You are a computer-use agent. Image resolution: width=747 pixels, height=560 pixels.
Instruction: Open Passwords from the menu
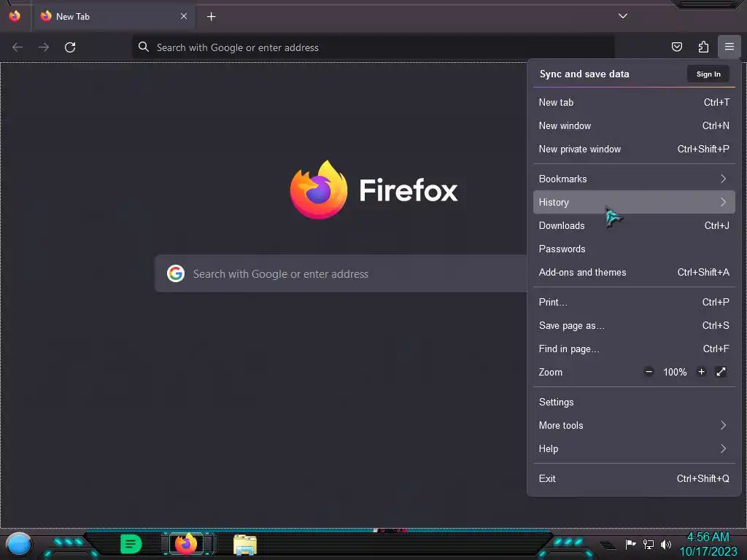(634, 249)
